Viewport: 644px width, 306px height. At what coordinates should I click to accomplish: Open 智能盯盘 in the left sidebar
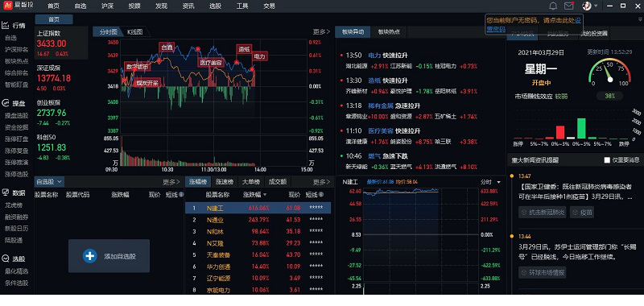click(x=16, y=85)
